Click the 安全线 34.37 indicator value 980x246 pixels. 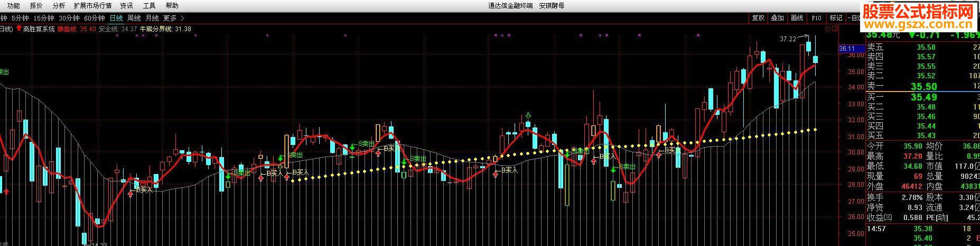(x=118, y=29)
